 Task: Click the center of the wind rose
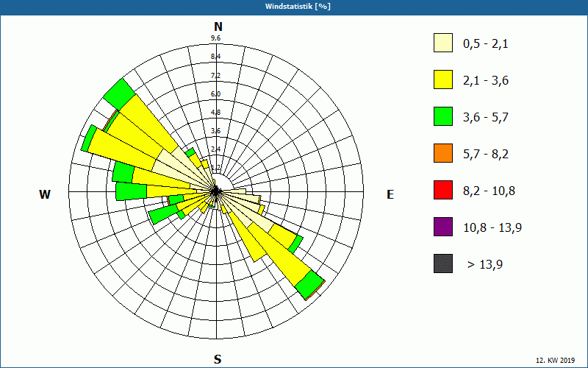click(216, 191)
